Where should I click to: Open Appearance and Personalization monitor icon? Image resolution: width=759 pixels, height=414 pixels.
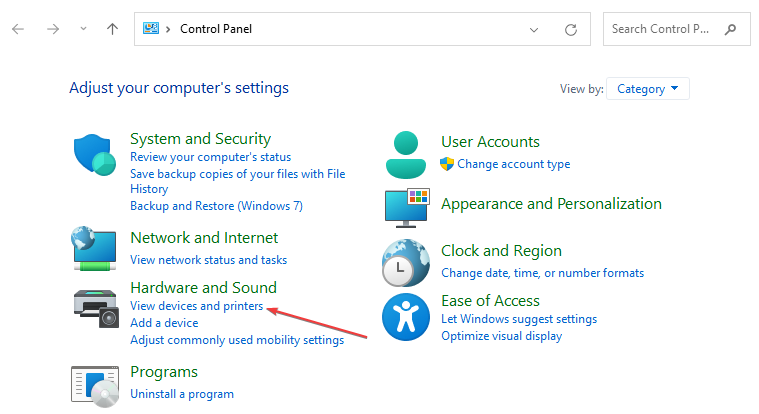click(x=407, y=208)
